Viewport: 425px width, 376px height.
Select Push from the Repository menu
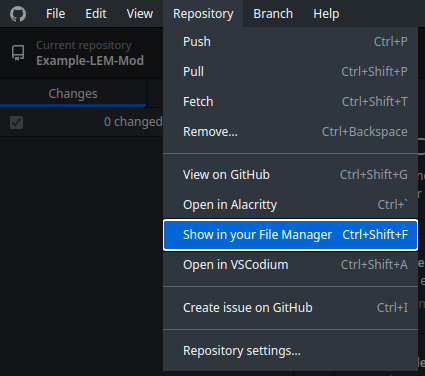(290, 42)
